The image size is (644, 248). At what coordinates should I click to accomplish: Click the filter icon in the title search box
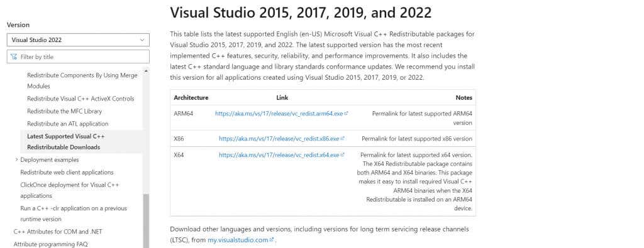14,57
